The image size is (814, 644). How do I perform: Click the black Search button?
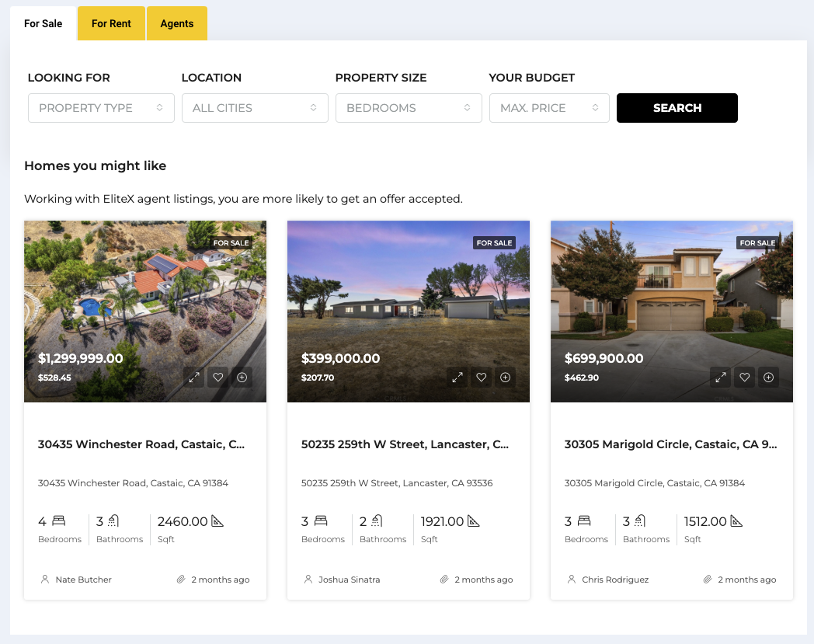coord(677,108)
